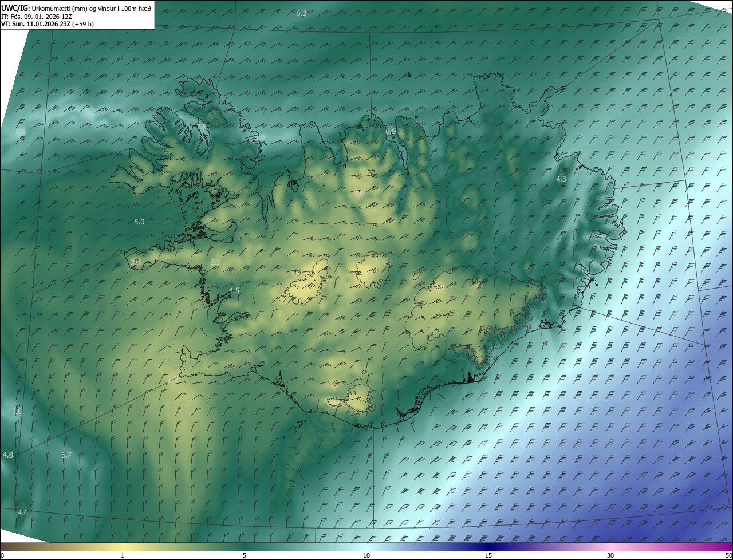
Task: Click the 'UWC/IG: Úrkomumætti (mm)' title line
Action: 76,8
